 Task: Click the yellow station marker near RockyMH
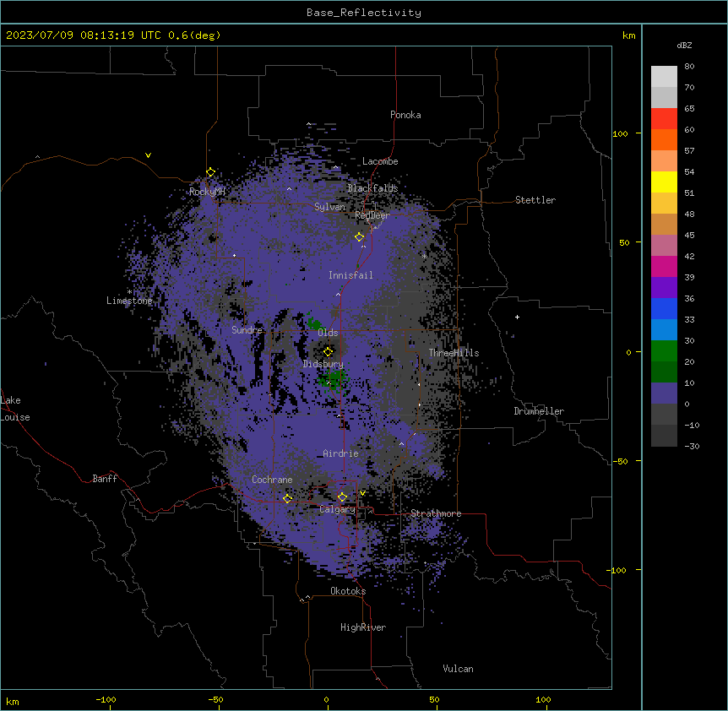point(211,172)
